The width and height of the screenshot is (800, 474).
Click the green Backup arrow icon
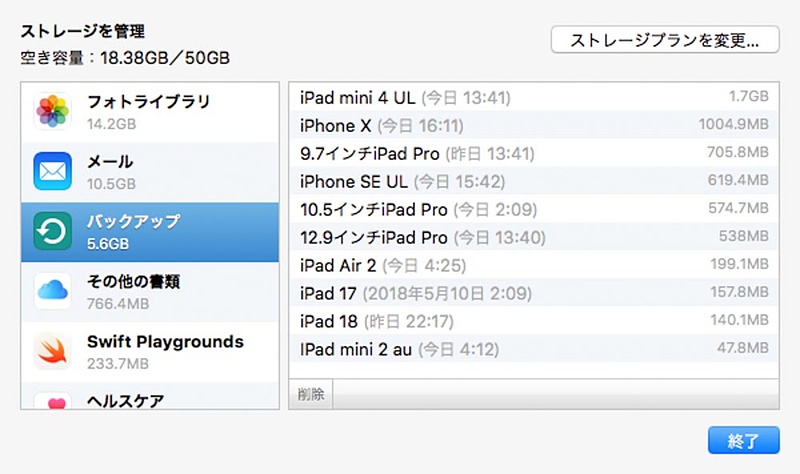(53, 231)
